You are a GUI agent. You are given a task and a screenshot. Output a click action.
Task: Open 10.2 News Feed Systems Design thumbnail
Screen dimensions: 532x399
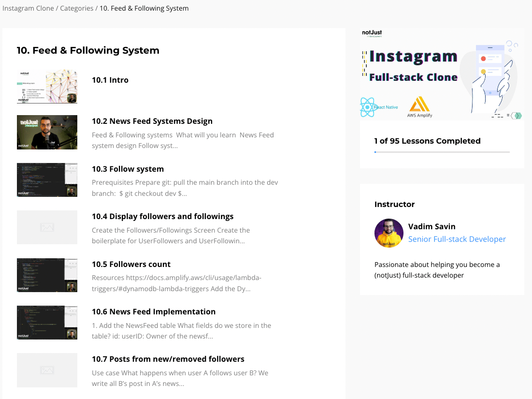(x=47, y=132)
